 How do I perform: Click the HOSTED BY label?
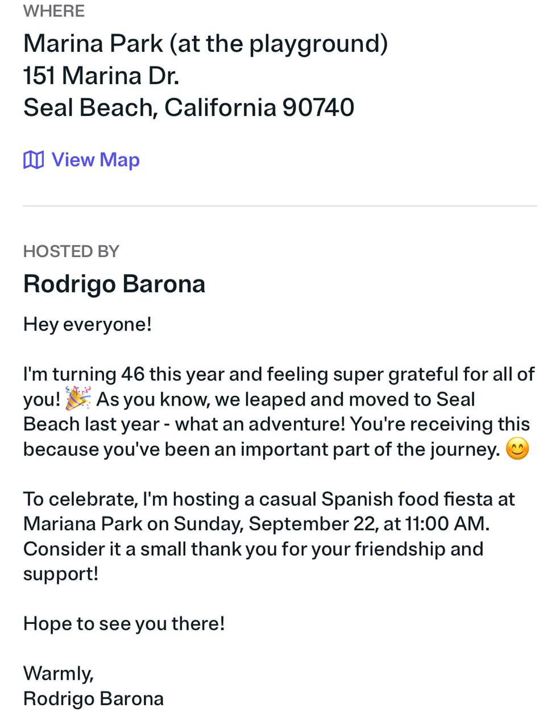[x=71, y=251]
